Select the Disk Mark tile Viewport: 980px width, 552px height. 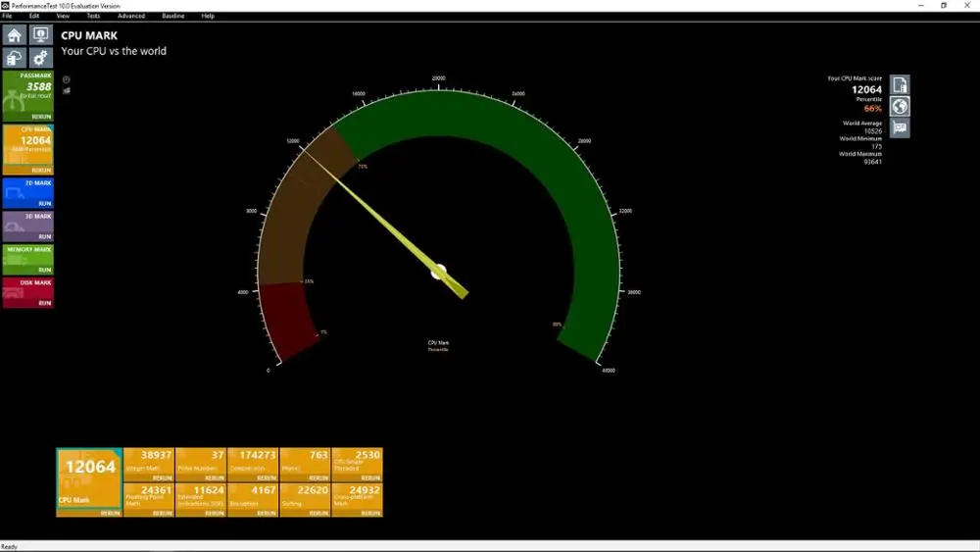click(28, 292)
